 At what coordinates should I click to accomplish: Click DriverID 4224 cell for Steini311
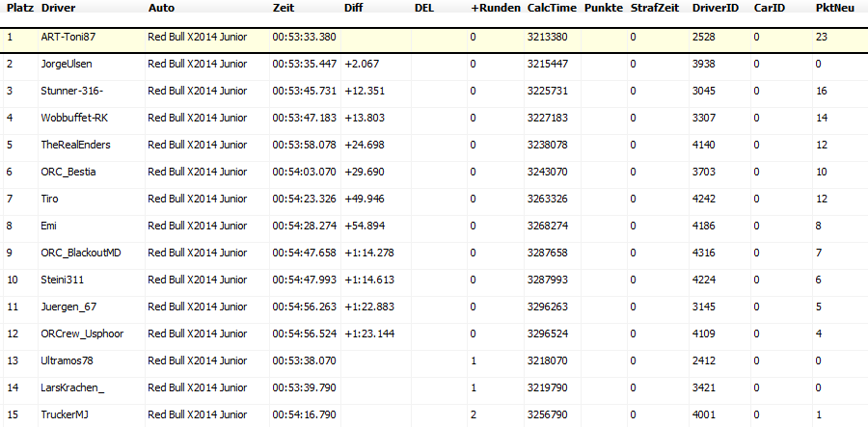705,280
